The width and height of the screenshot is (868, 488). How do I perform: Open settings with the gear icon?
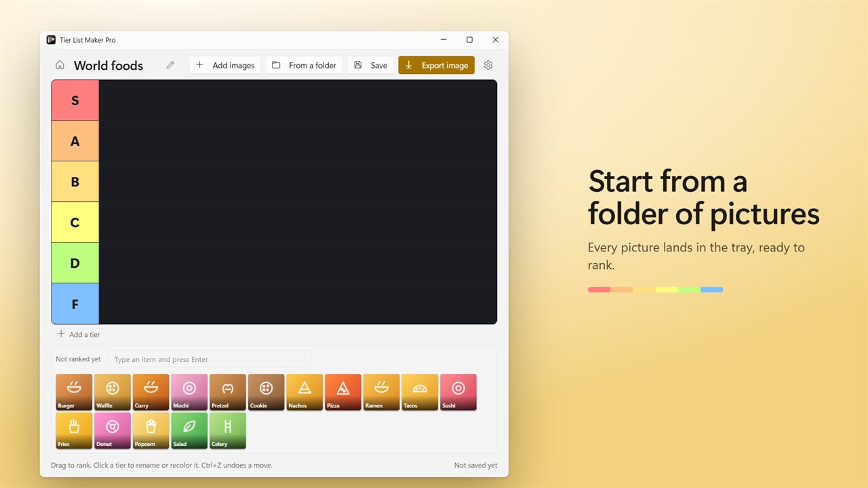point(488,65)
